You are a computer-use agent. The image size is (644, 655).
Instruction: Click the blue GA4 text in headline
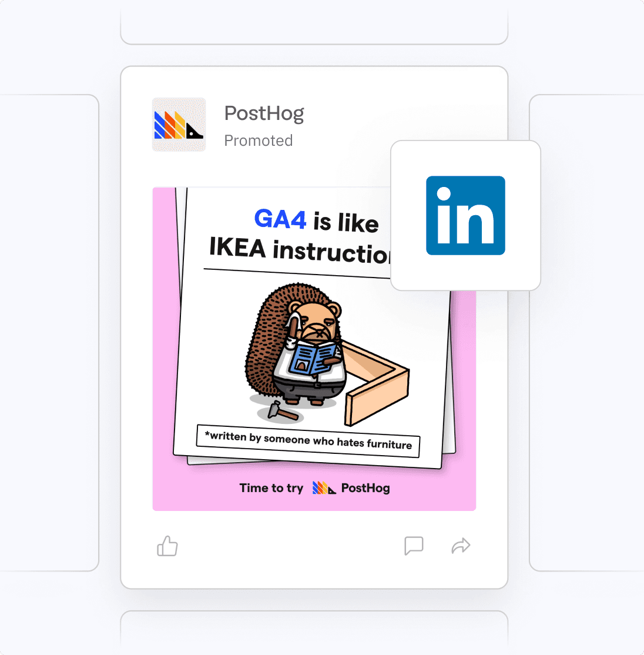[280, 219]
